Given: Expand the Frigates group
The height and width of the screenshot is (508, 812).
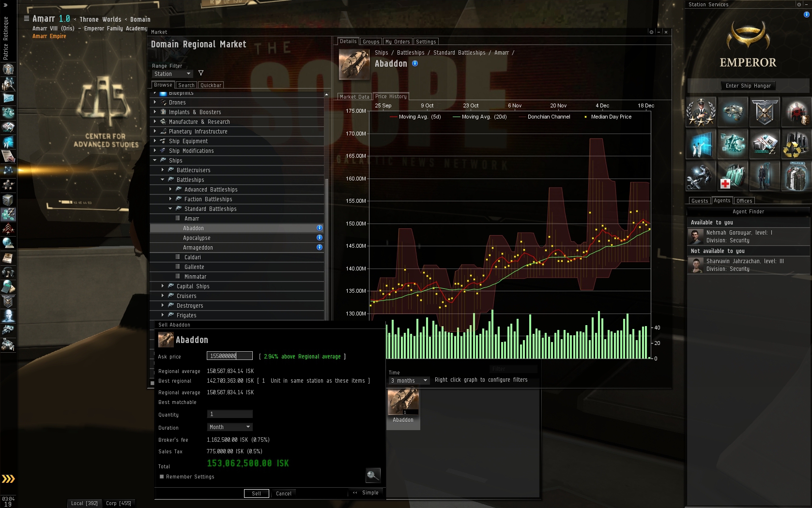Looking at the screenshot, I should 163,315.
